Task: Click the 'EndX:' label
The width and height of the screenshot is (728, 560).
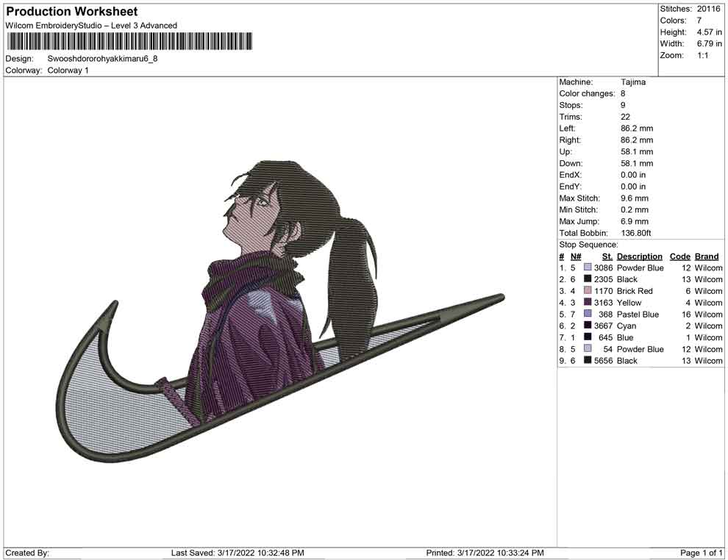Action: point(570,175)
